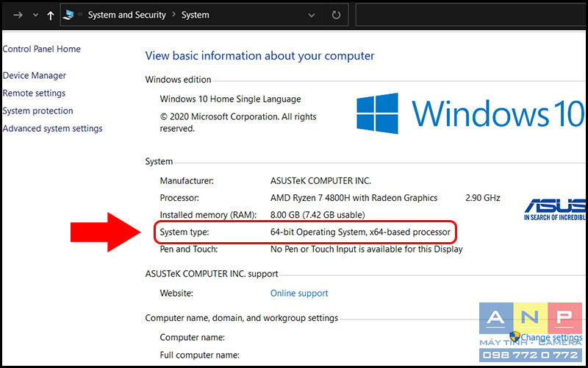Select '64-bit Operating System' system type value
This screenshot has width=588, height=368.
pyautogui.click(x=360, y=232)
